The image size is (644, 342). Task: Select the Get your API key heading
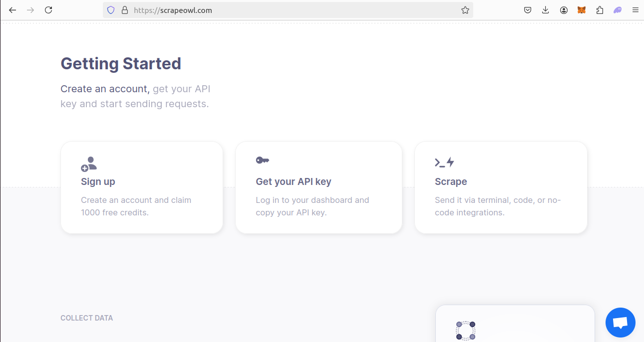294,181
